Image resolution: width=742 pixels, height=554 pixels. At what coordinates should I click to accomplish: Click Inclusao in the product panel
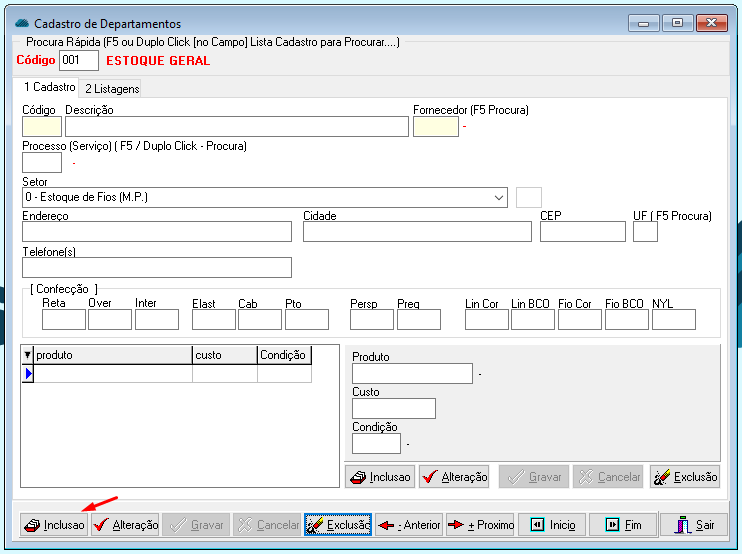click(x=380, y=477)
